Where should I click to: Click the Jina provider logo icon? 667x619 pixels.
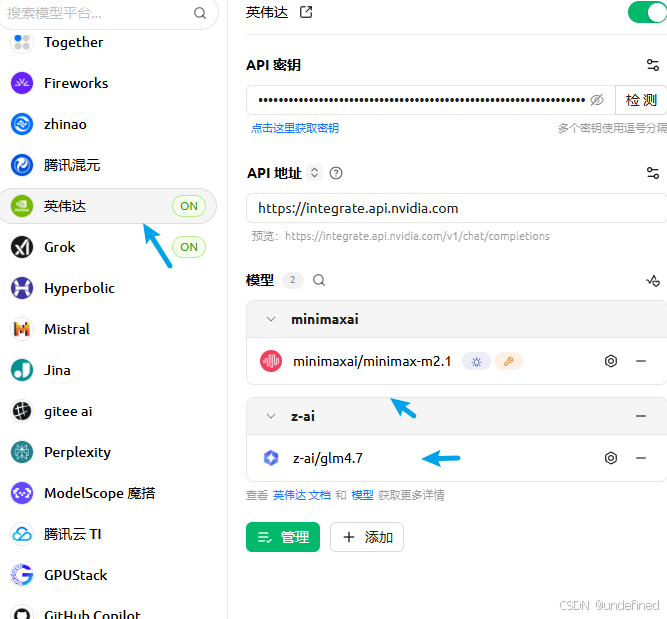(x=22, y=370)
